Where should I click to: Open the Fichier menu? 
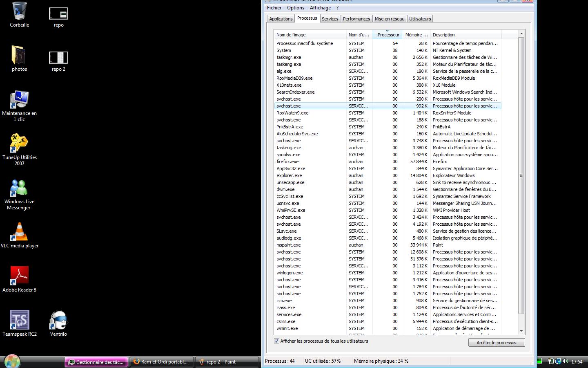click(274, 8)
